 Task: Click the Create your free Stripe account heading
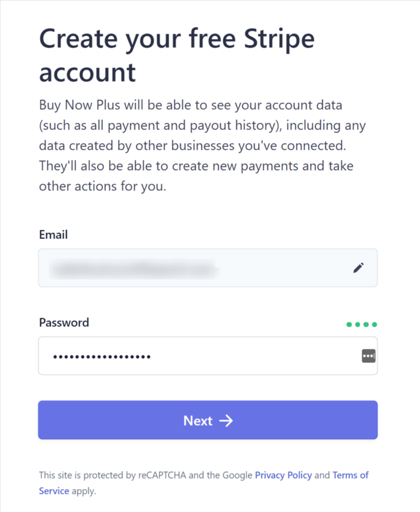176,55
